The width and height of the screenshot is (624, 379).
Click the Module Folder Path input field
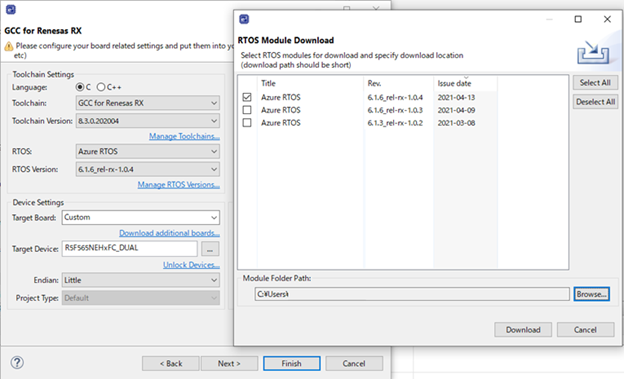click(412, 294)
